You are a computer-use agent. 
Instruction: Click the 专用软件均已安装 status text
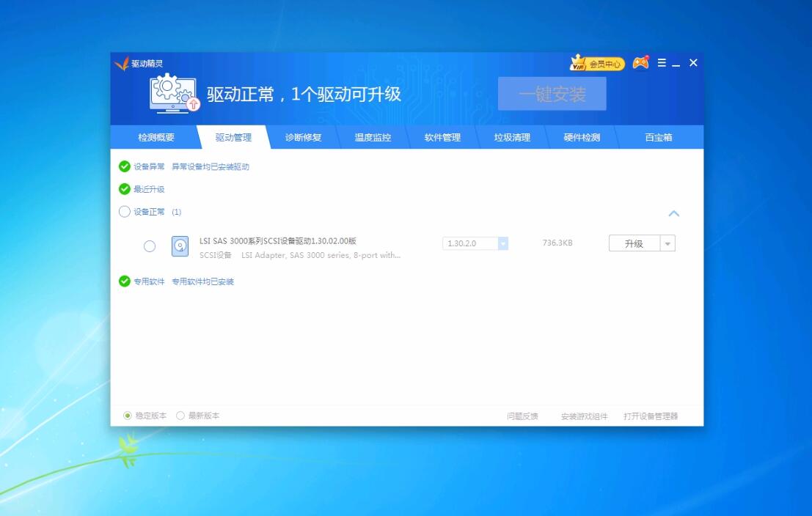(x=202, y=281)
